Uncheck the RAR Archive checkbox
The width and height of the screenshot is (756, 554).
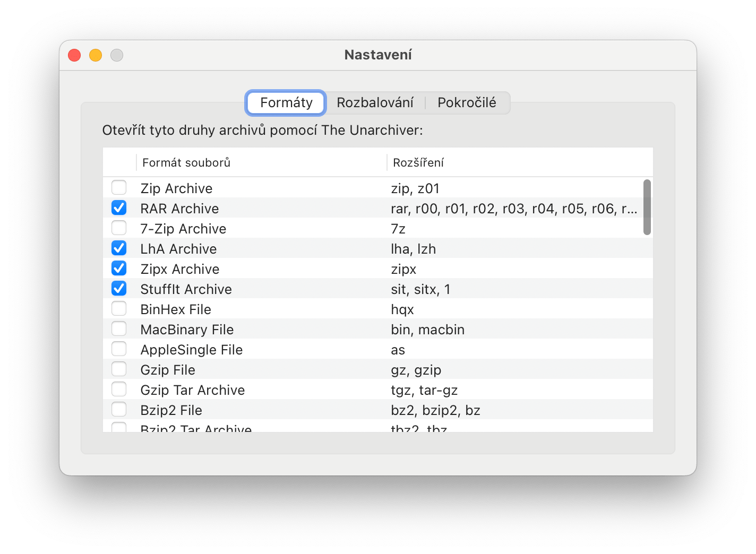pos(119,208)
